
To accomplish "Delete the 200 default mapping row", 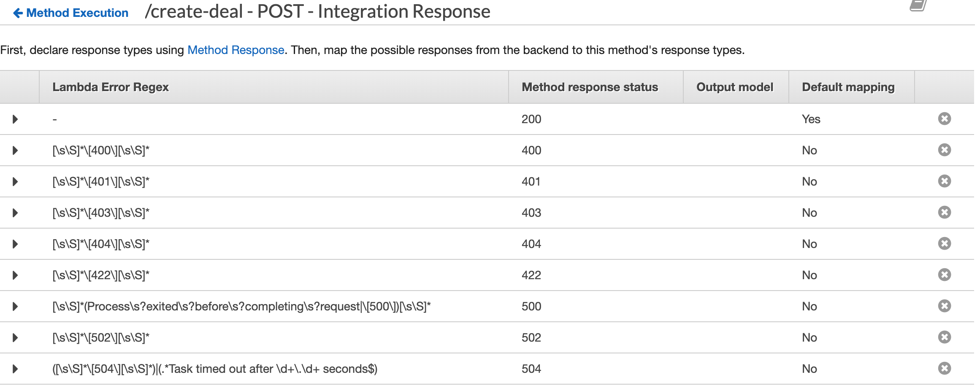I will click(944, 119).
